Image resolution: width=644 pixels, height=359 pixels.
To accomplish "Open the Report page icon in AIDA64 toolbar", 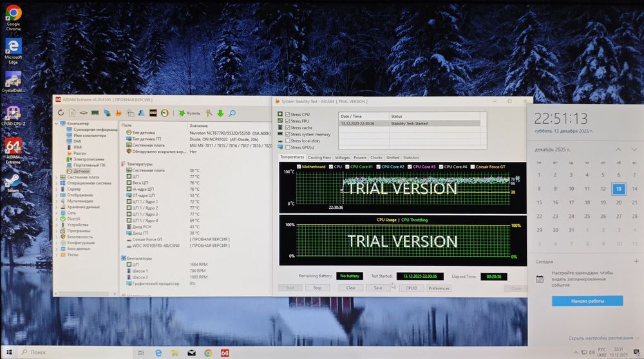I will coord(72,113).
